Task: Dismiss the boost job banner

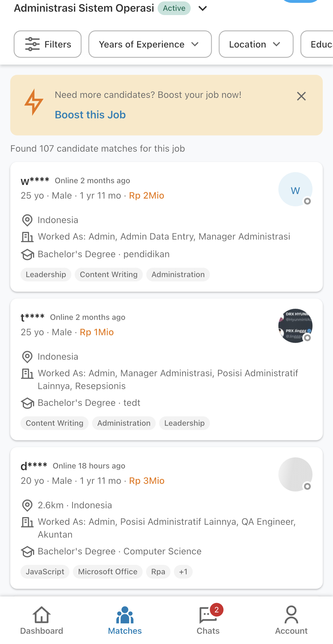Action: (301, 96)
